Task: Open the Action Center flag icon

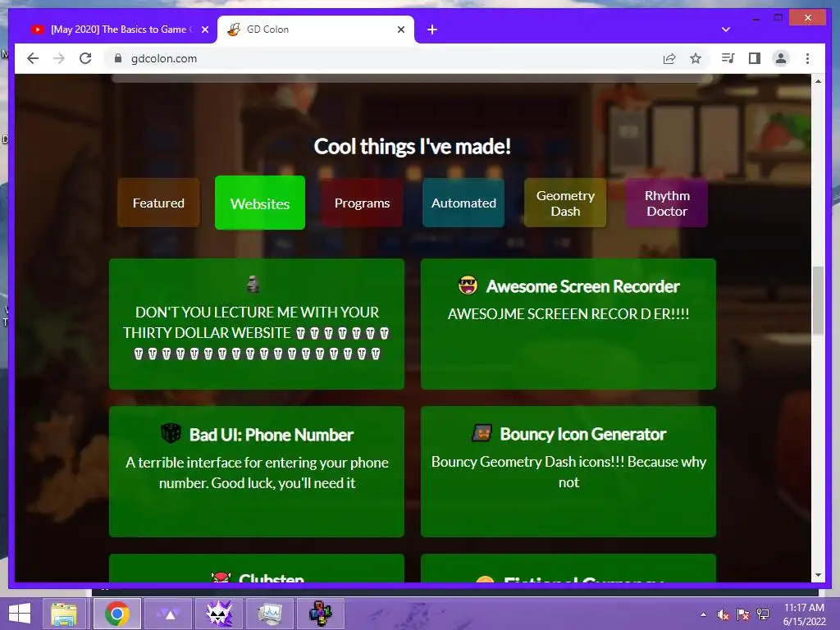Action: (x=743, y=614)
